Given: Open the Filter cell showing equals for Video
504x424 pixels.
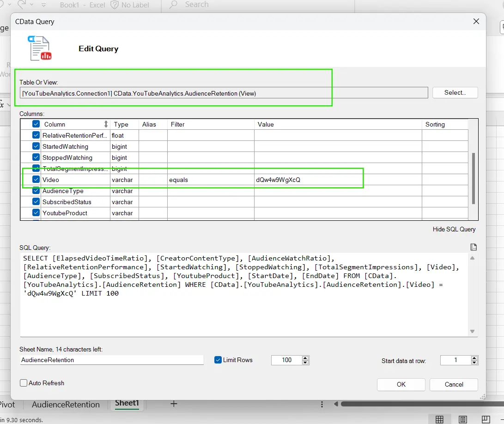Looking at the screenshot, I should [x=210, y=180].
